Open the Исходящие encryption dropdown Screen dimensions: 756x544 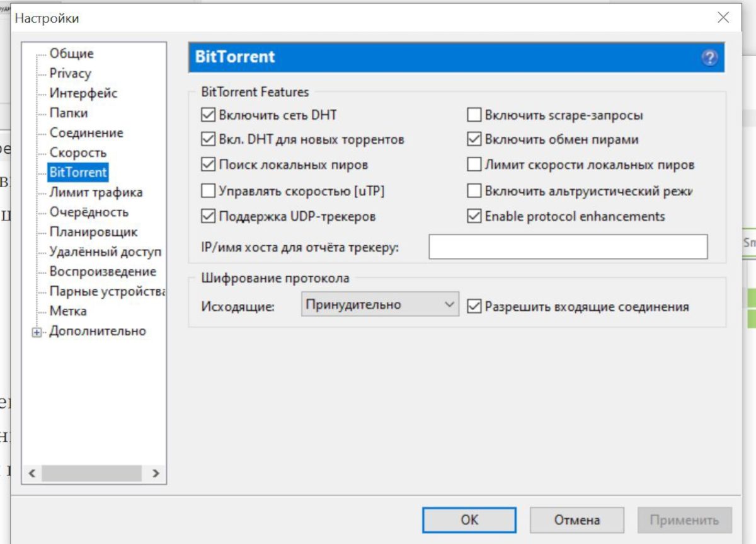380,304
